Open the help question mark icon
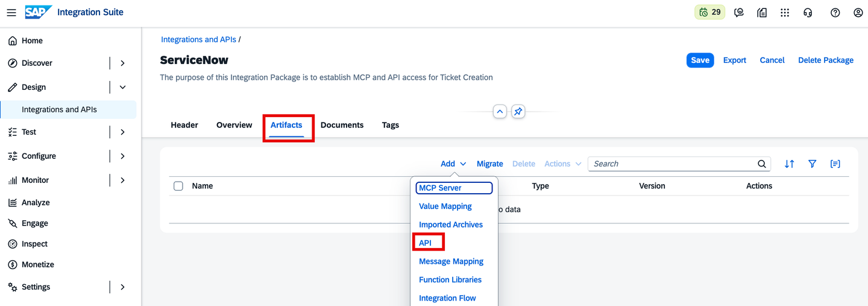The image size is (868, 306). tap(835, 12)
